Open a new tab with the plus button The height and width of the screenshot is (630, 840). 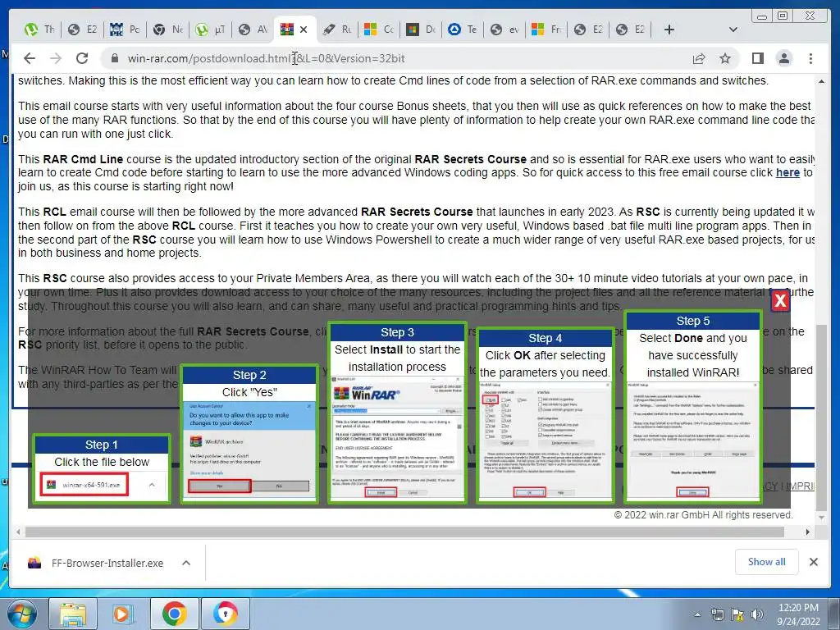tap(669, 30)
